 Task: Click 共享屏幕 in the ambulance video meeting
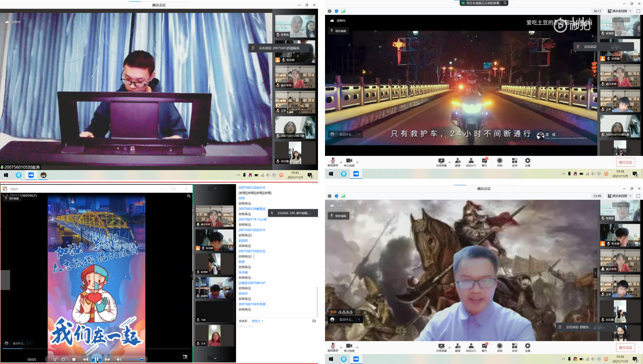coord(441,162)
